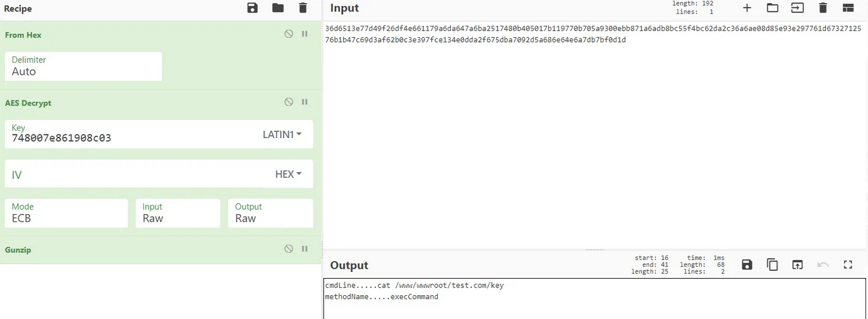Disable the AES Decrypt operation
Viewport: 868px width, 319px height.
[x=288, y=102]
